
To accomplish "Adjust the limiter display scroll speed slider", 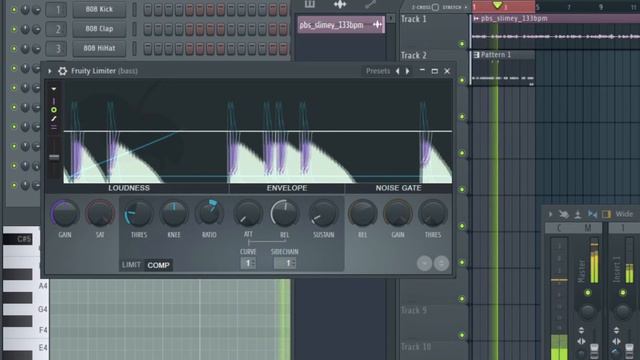I will tap(54, 157).
